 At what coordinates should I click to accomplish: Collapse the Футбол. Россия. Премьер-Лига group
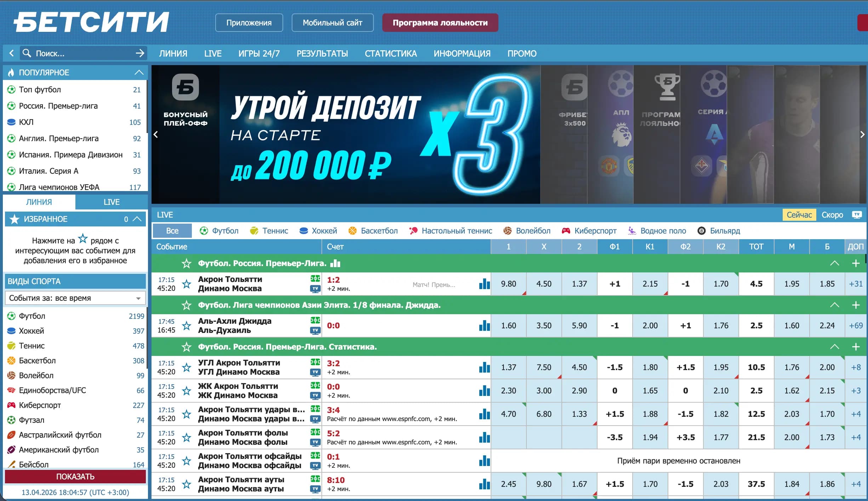point(835,263)
